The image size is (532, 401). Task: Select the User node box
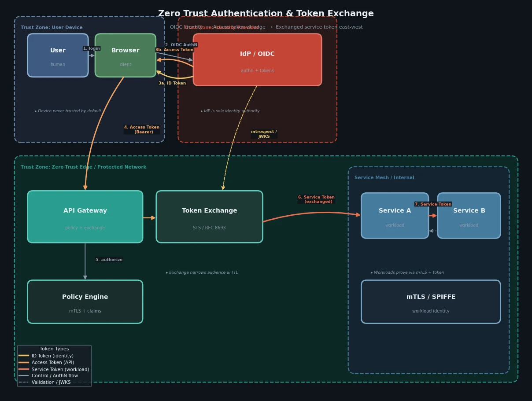coord(58,55)
